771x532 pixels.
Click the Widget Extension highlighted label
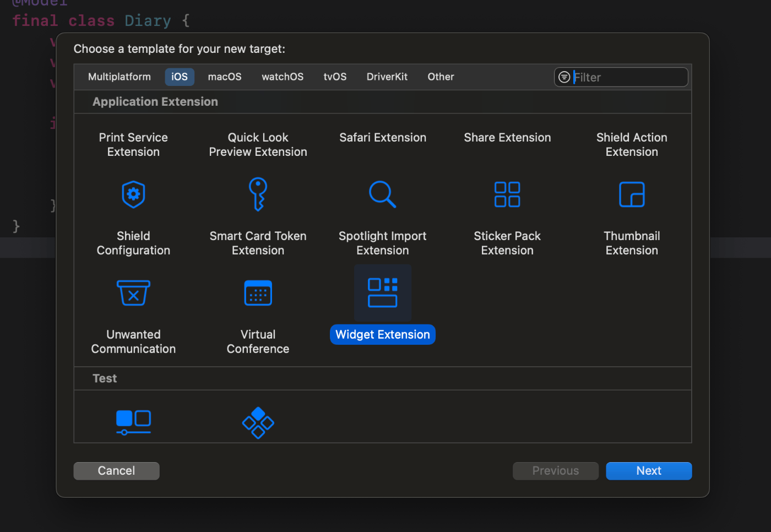tap(383, 335)
